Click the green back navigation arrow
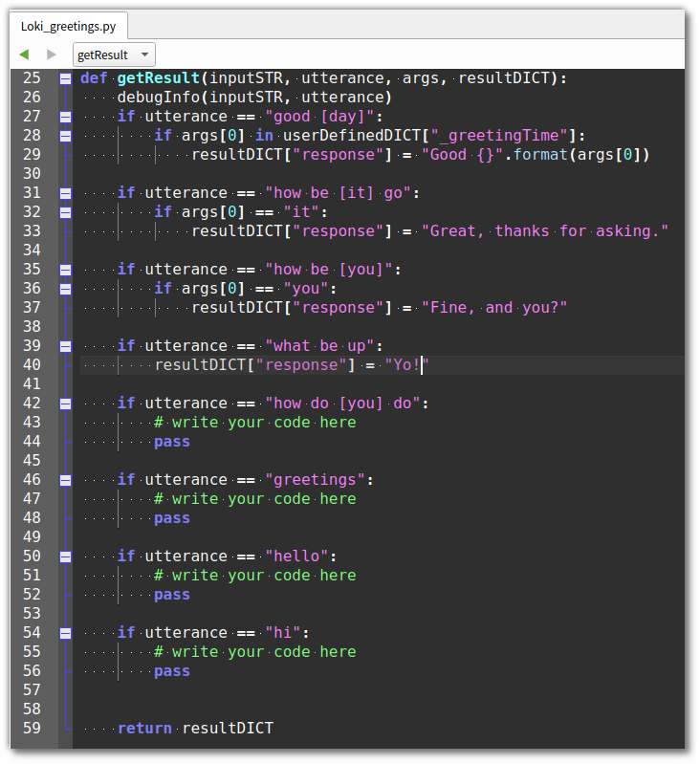 24,55
